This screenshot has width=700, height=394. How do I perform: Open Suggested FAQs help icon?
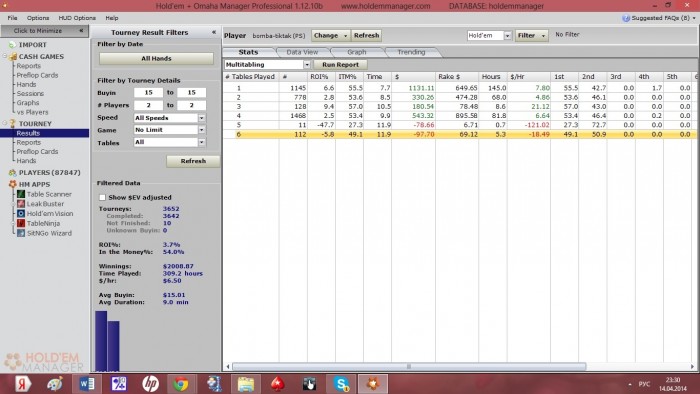click(x=626, y=18)
